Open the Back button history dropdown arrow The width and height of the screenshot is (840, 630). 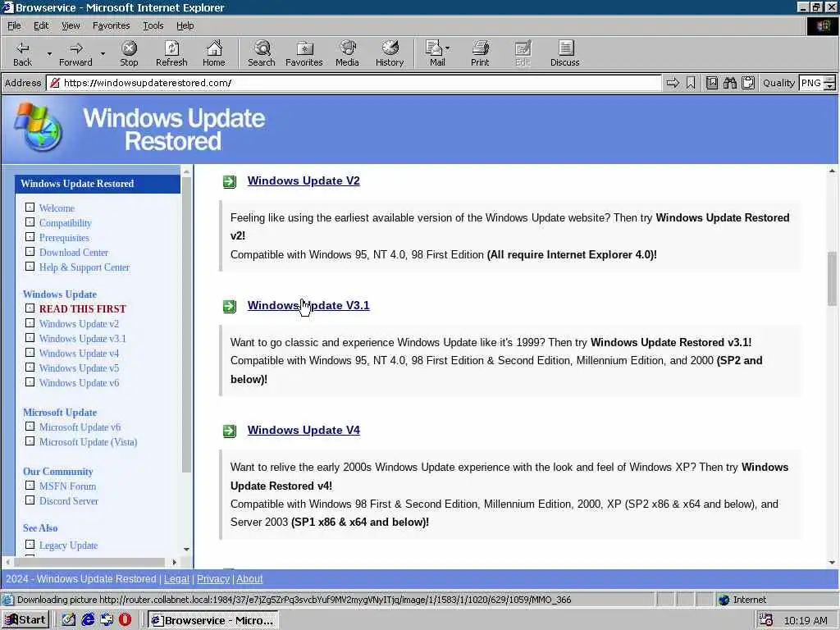pos(49,53)
